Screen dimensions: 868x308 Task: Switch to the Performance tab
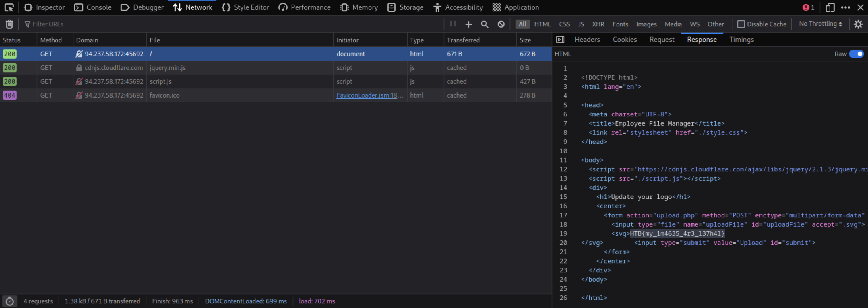[x=304, y=7]
